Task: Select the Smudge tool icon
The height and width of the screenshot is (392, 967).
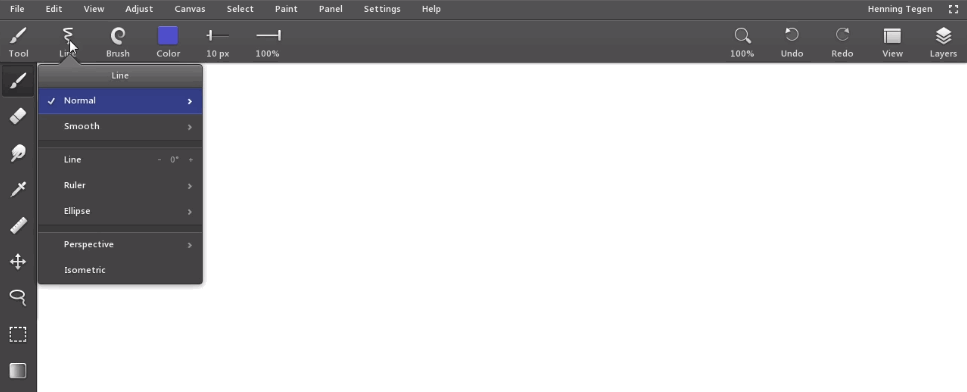Action: pyautogui.click(x=18, y=152)
